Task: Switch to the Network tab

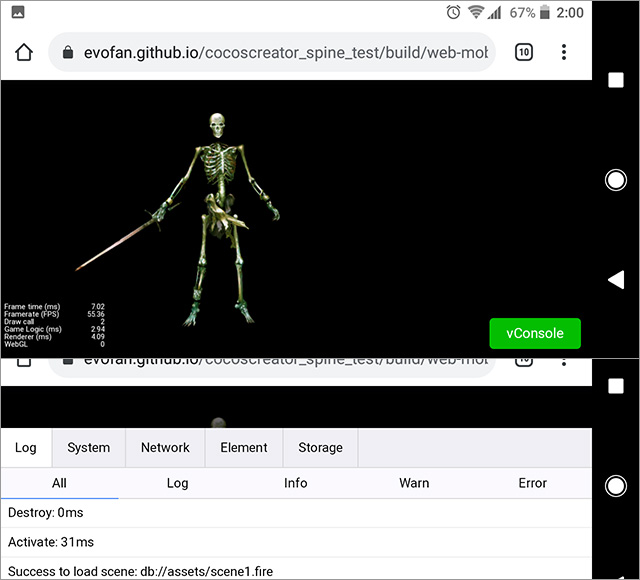Action: point(165,447)
